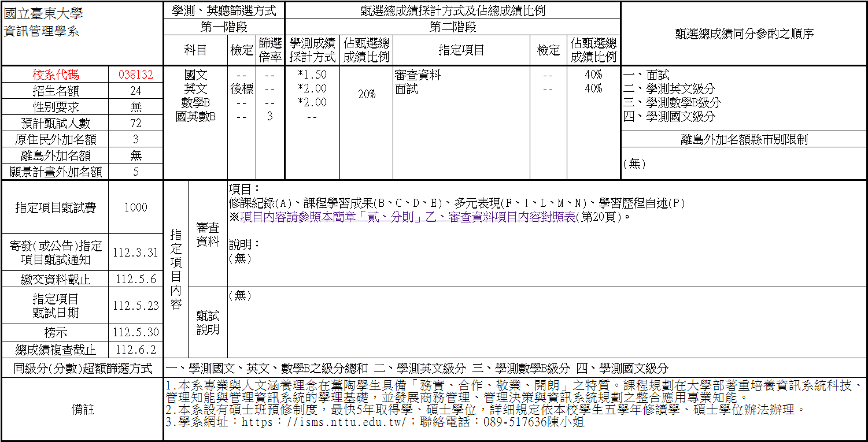Click the 科目 column header

pyautogui.click(x=195, y=50)
